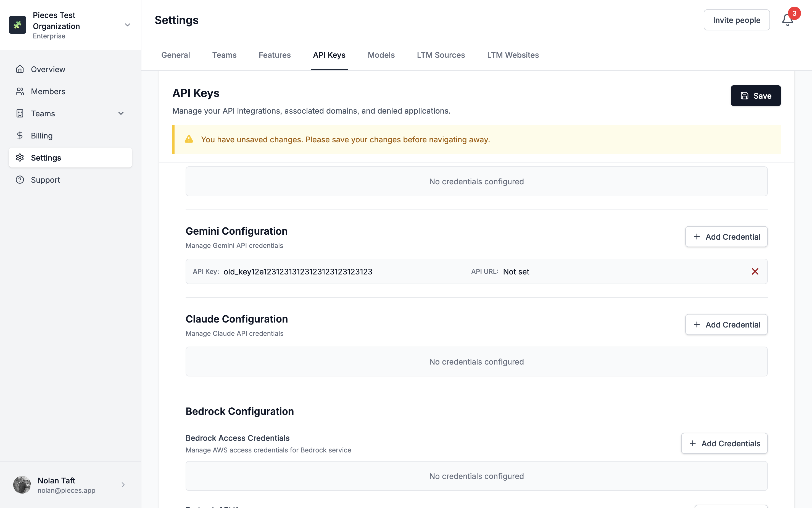Click the Members people icon
Image resolution: width=812 pixels, height=508 pixels.
pyautogui.click(x=20, y=91)
